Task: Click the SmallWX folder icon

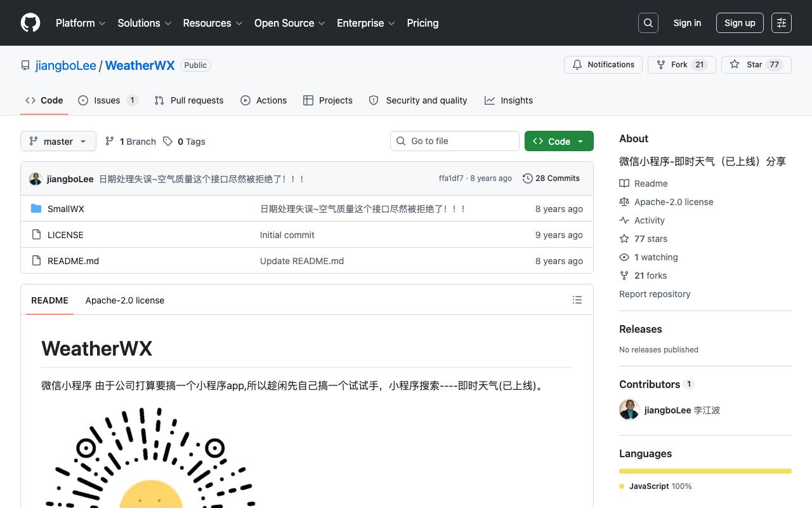Action: (36, 209)
